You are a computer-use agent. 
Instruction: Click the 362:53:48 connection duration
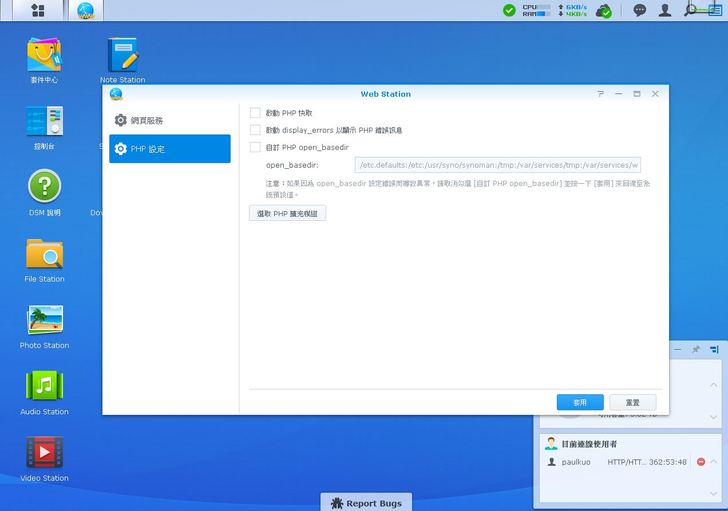[668, 462]
